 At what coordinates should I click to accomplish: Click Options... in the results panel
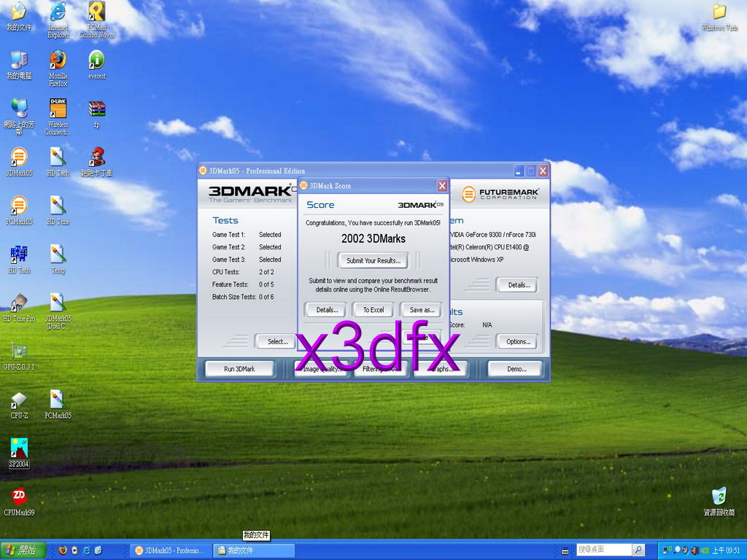pyautogui.click(x=518, y=341)
